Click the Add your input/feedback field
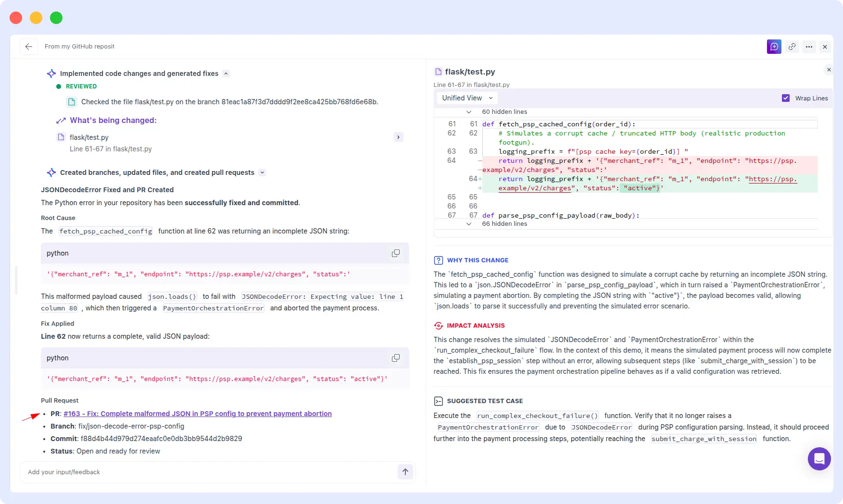 coord(192,472)
